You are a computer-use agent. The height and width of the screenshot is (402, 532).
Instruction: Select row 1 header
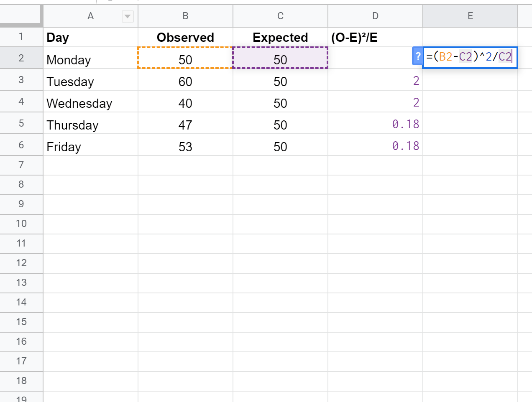click(21, 37)
